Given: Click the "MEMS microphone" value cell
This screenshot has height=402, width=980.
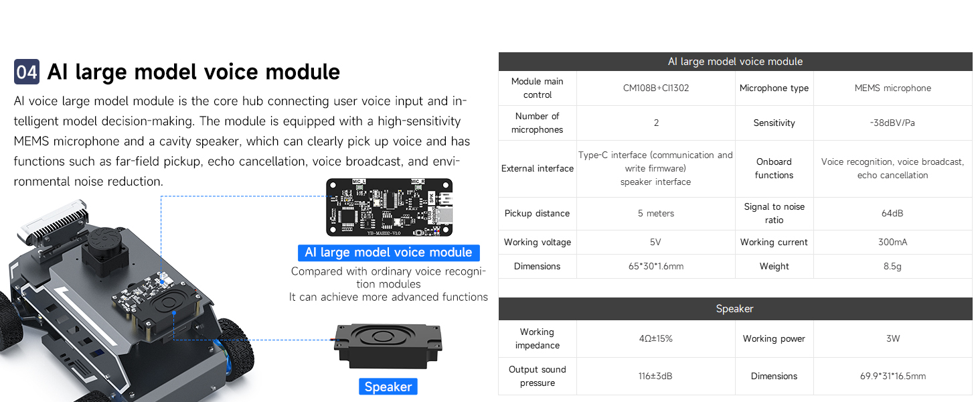Looking at the screenshot, I should (x=893, y=88).
